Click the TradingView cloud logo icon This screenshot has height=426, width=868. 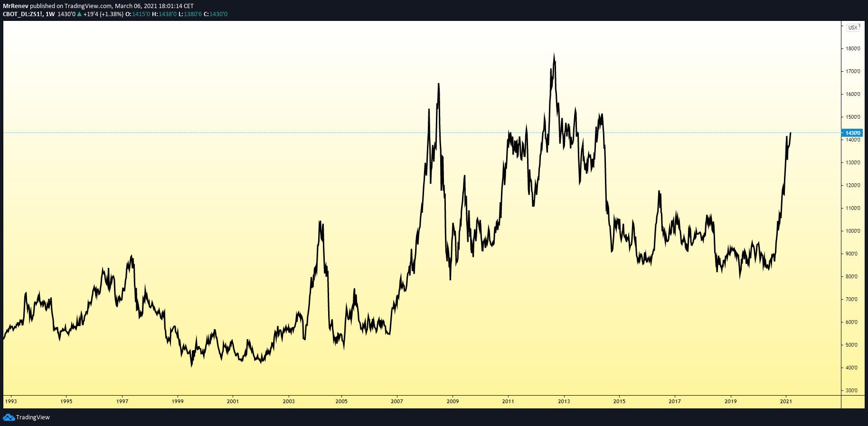(9, 417)
